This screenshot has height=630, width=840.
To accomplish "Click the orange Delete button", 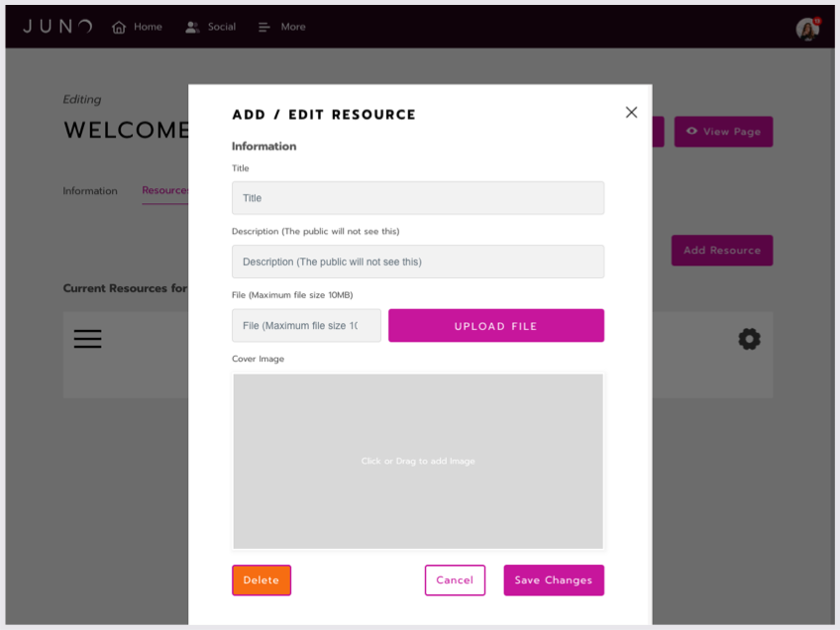I will click(262, 580).
